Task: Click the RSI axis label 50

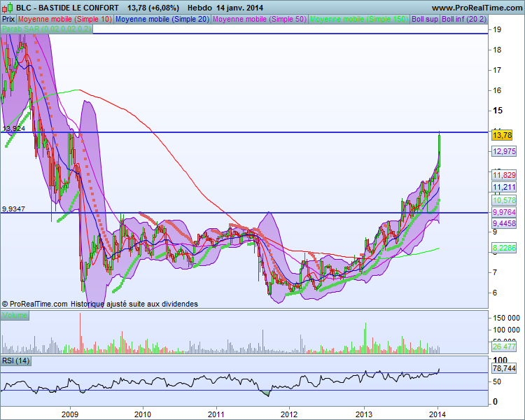Action: click(497, 381)
